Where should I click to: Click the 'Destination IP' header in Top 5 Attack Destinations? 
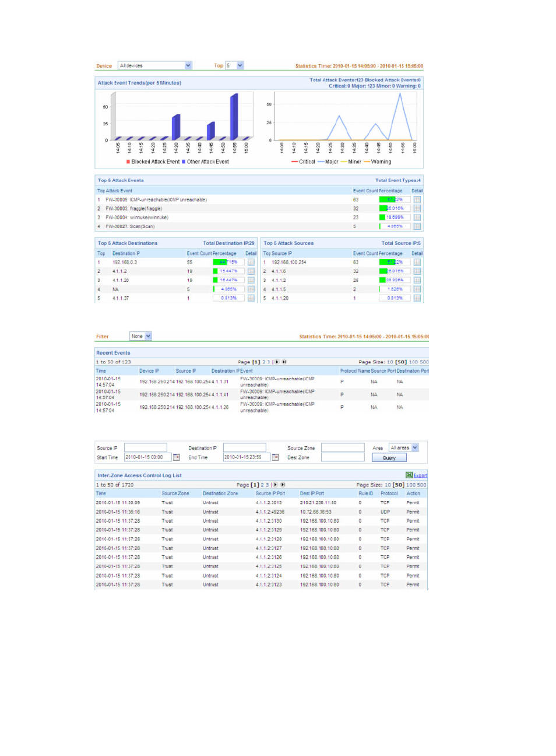pyautogui.click(x=126, y=254)
